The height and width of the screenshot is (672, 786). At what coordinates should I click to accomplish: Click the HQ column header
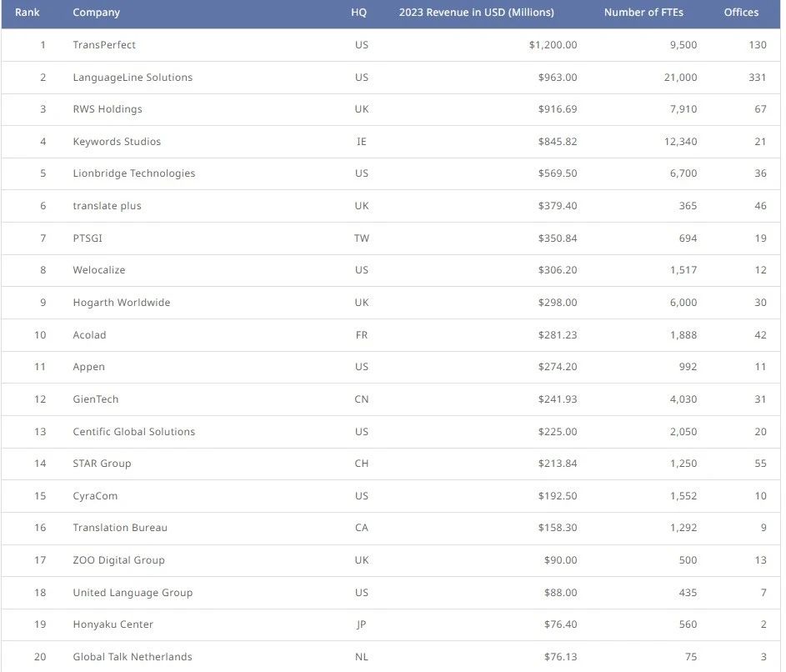pyautogui.click(x=359, y=13)
